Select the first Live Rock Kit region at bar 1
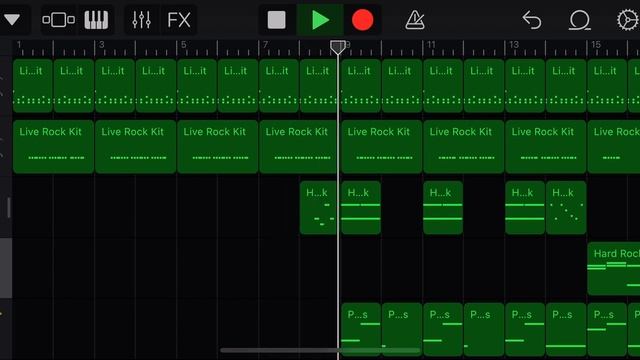The height and width of the screenshot is (360, 640). click(53, 147)
